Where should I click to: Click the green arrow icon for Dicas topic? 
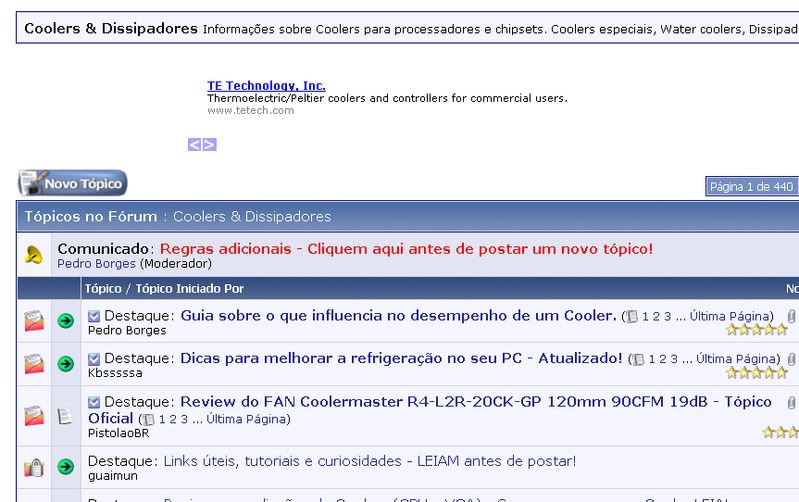(x=66, y=365)
